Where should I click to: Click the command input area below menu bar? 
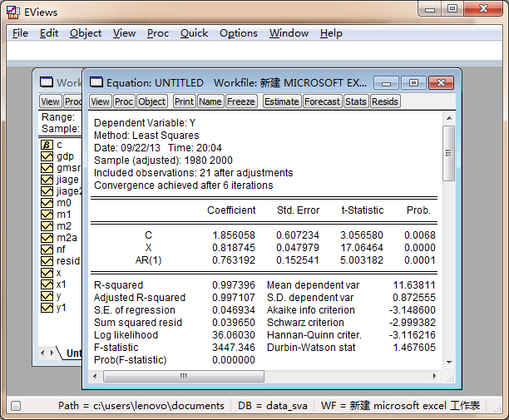pos(250,52)
